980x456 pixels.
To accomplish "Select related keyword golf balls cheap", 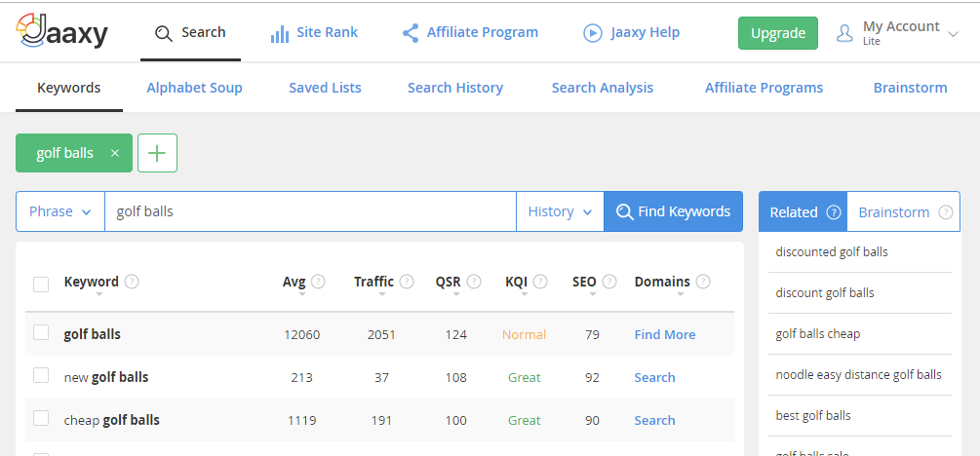I will click(817, 334).
